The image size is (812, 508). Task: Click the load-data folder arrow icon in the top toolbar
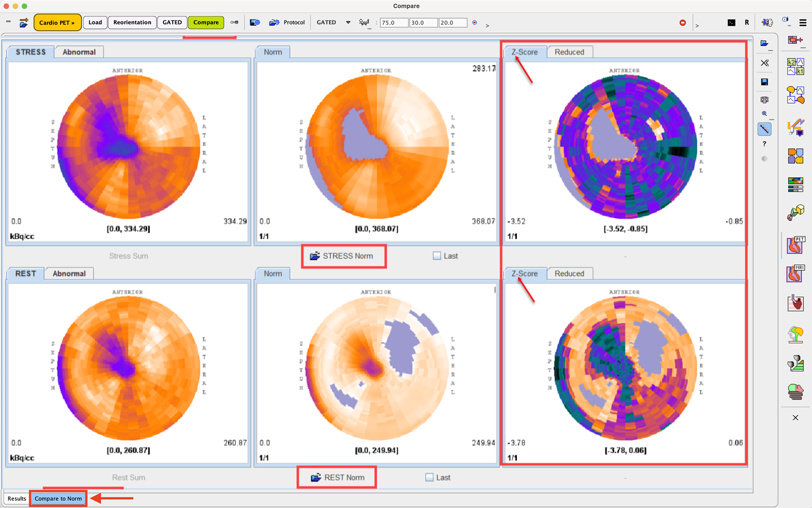pos(24,23)
